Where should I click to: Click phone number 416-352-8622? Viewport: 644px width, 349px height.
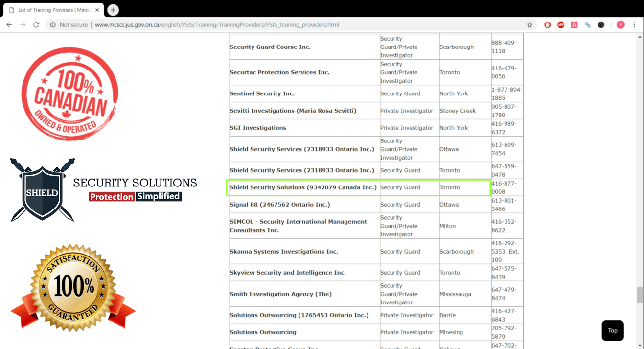(x=504, y=226)
